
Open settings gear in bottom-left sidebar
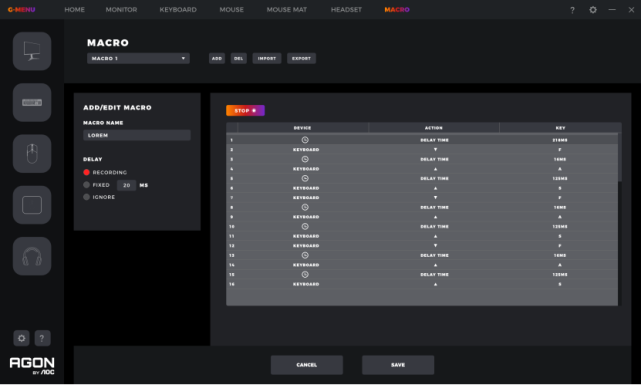21,338
